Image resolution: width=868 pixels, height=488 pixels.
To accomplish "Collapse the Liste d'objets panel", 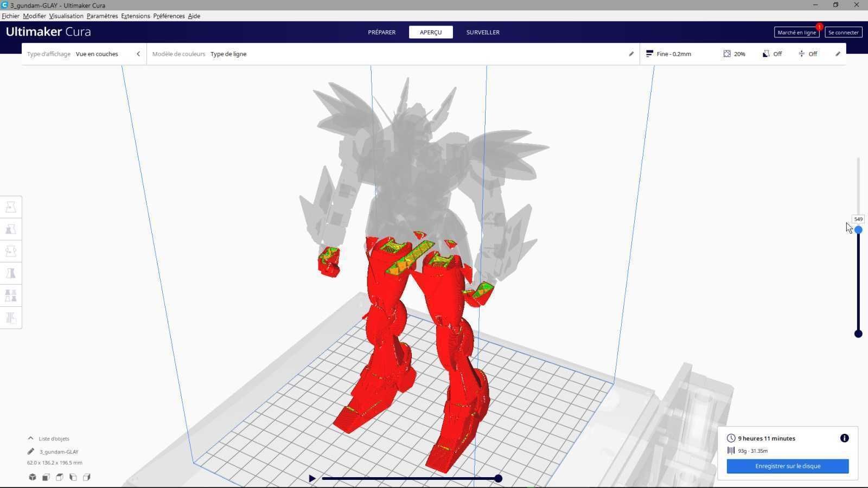I will [x=30, y=438].
